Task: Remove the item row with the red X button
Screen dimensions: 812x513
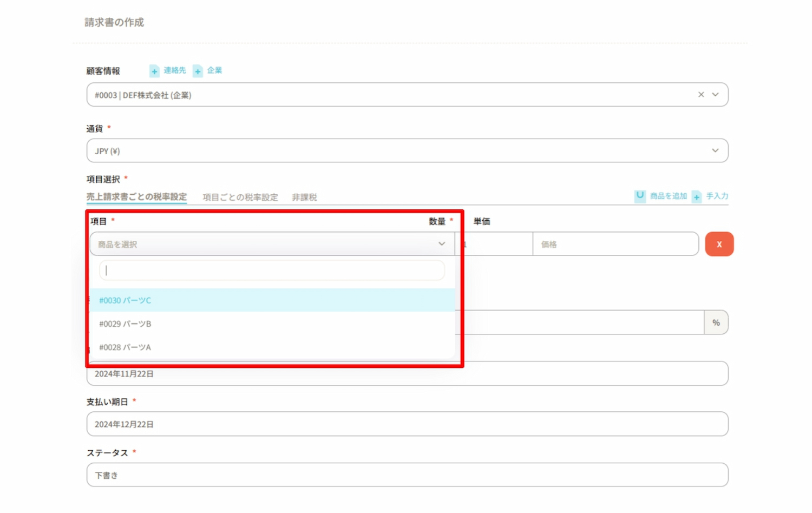Action: [719, 244]
